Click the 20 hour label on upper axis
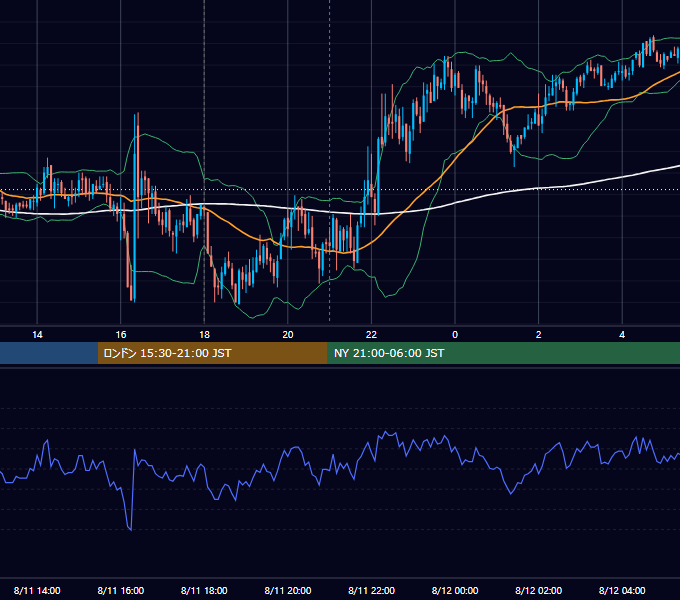The height and width of the screenshot is (600, 680). click(288, 335)
